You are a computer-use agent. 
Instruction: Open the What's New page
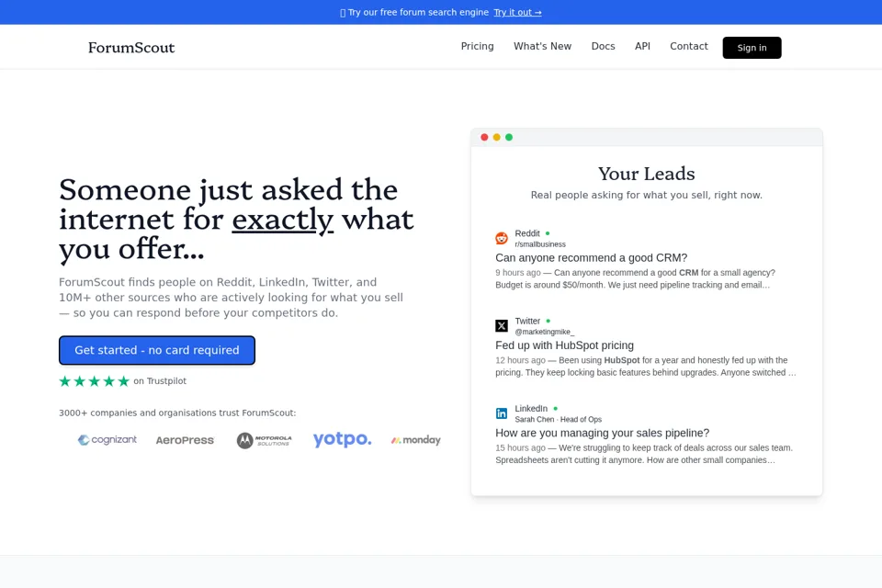point(542,47)
